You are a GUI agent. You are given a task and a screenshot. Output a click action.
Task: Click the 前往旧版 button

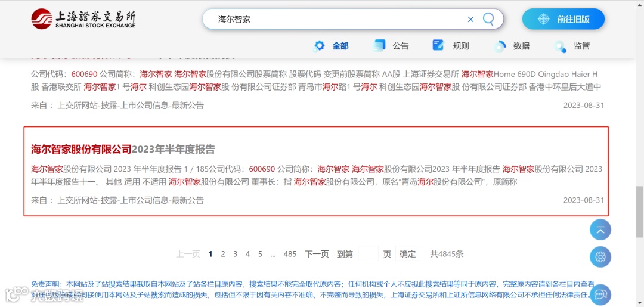(x=563, y=19)
